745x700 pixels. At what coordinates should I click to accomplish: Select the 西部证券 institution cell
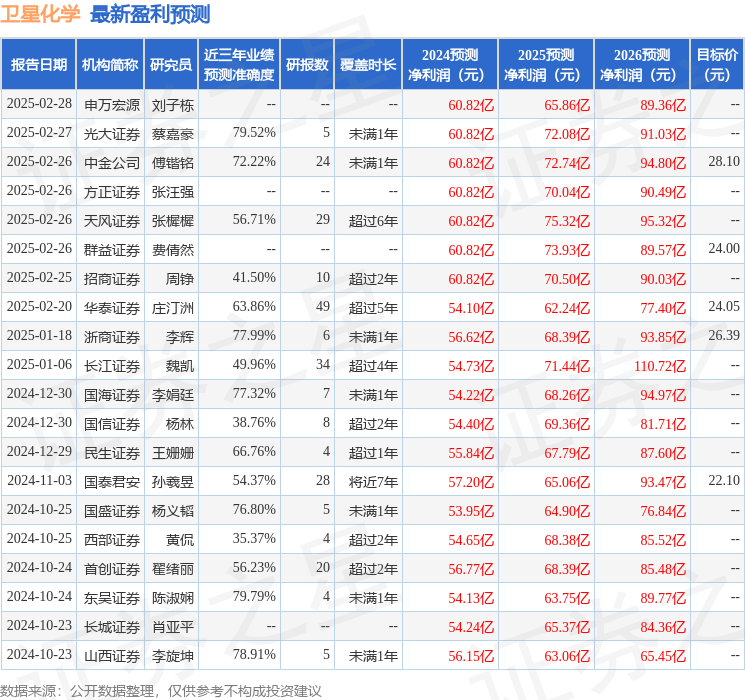(112, 540)
